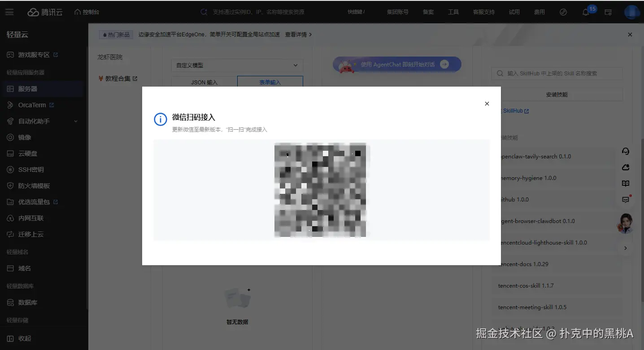The image size is (644, 350).
Task: Click the floating cloud upload icon
Action: pos(626,167)
